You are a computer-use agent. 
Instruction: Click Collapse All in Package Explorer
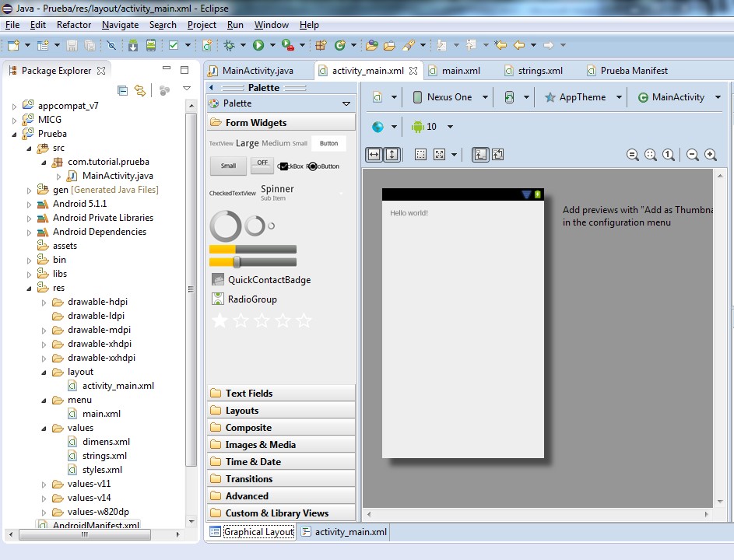123,90
